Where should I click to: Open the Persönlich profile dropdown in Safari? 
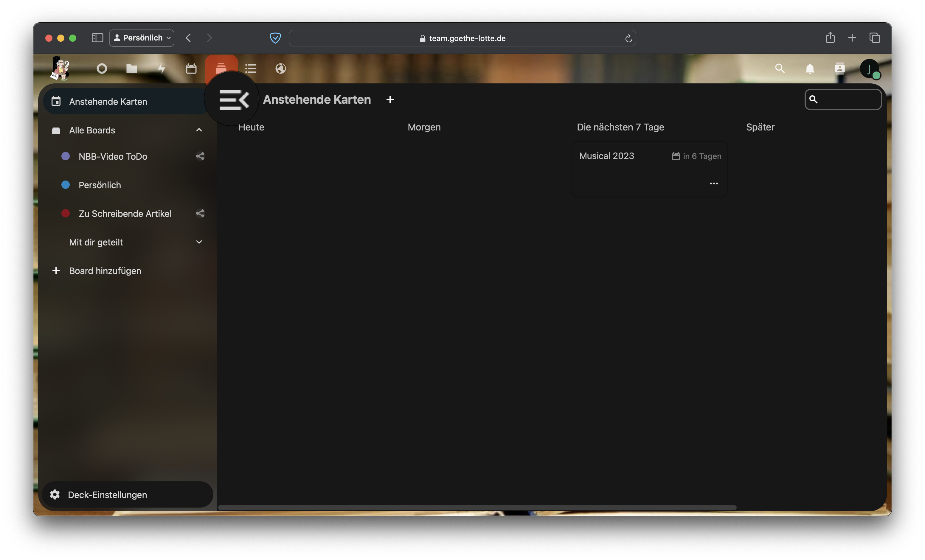point(142,38)
